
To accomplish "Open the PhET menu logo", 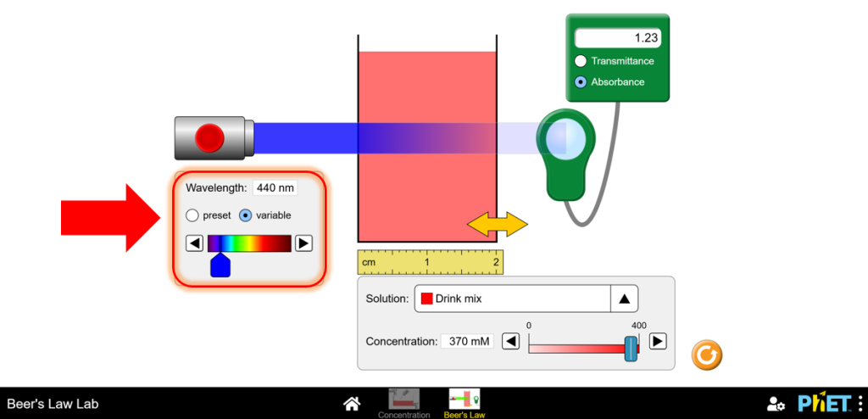I will (830, 403).
